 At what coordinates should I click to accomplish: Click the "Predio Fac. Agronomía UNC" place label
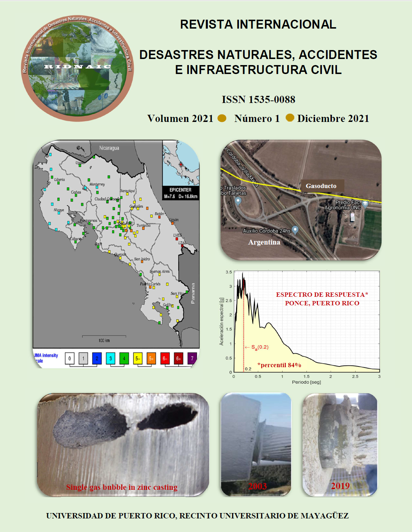click(x=343, y=205)
